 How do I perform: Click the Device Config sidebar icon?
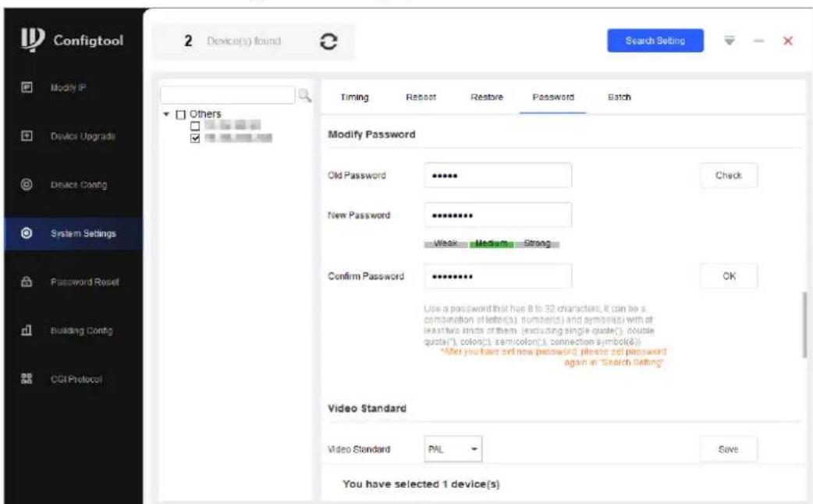coord(27,185)
